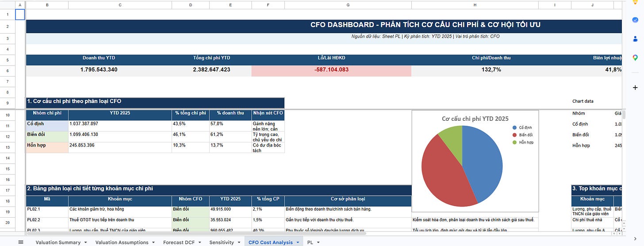Select column H header
The width and height of the screenshot is (644, 246).
pos(475,4)
